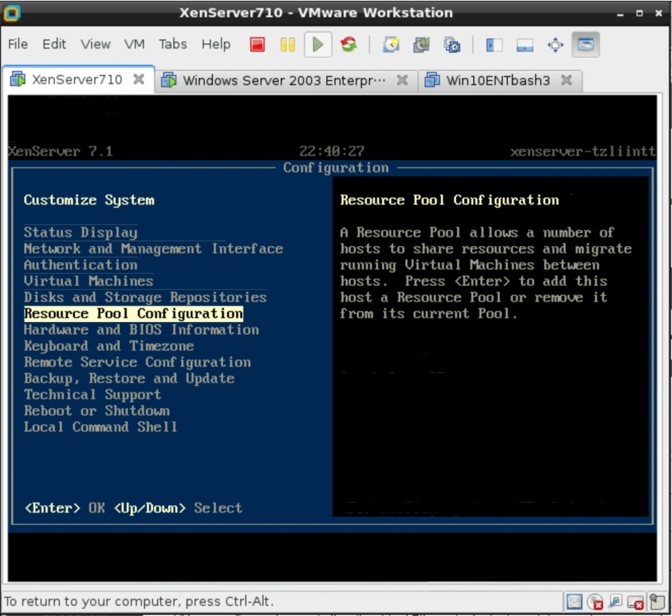This screenshot has height=616, width=672.
Task: Click the console view toolbar icon
Action: tap(586, 44)
